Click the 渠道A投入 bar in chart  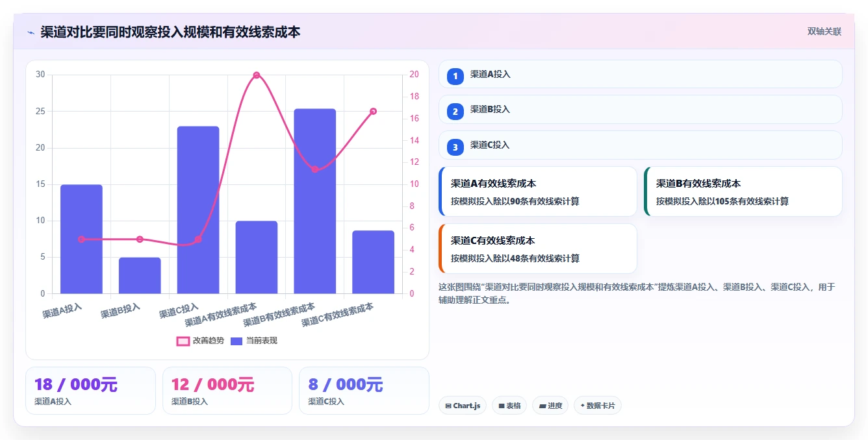click(81, 239)
